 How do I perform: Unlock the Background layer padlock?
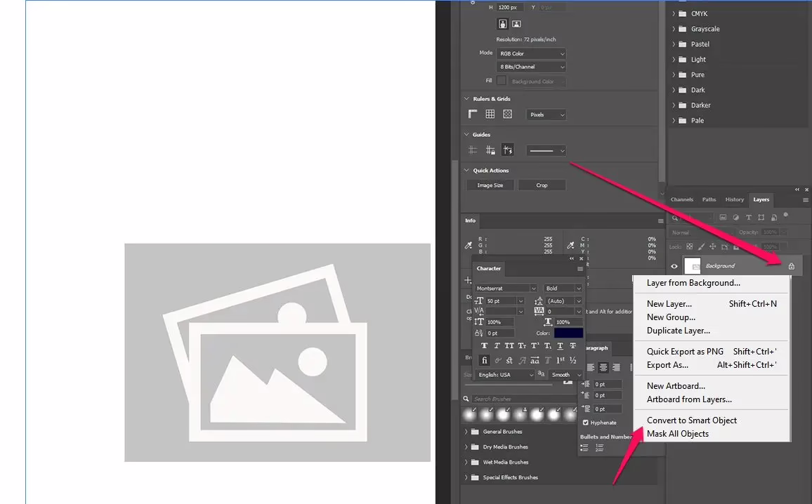coord(791,265)
